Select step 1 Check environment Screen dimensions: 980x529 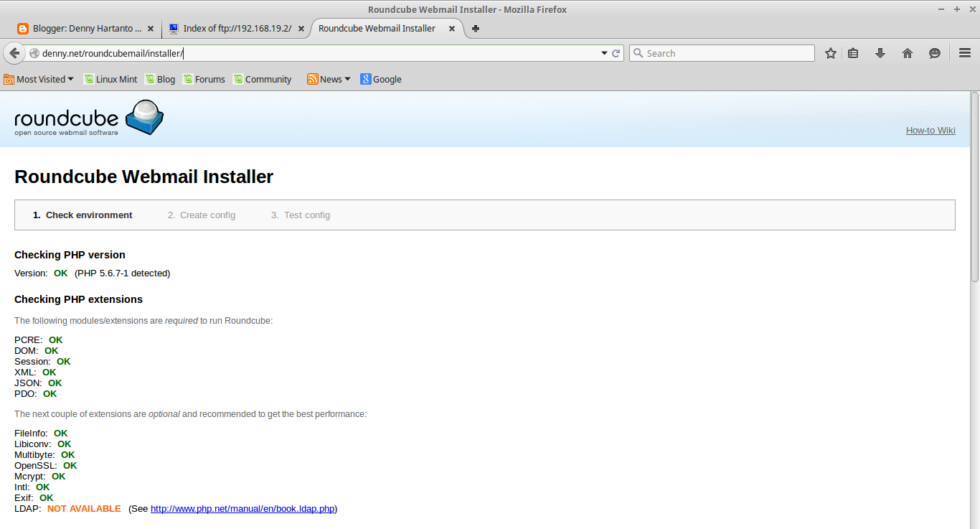tap(83, 215)
